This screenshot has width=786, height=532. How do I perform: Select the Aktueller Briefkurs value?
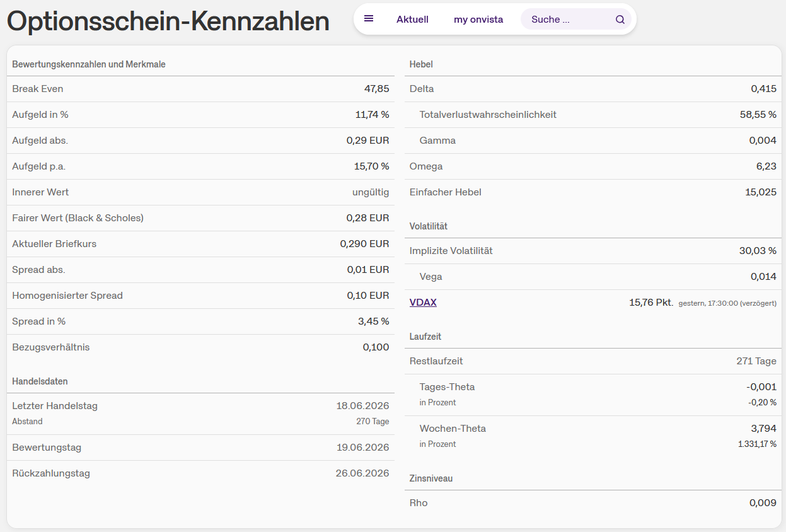click(x=364, y=244)
